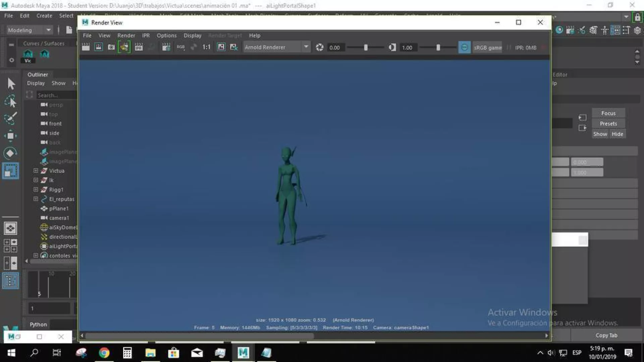Viewport: 644px width, 362px height.
Task: Open the IPR menu in Render View
Action: (146, 36)
